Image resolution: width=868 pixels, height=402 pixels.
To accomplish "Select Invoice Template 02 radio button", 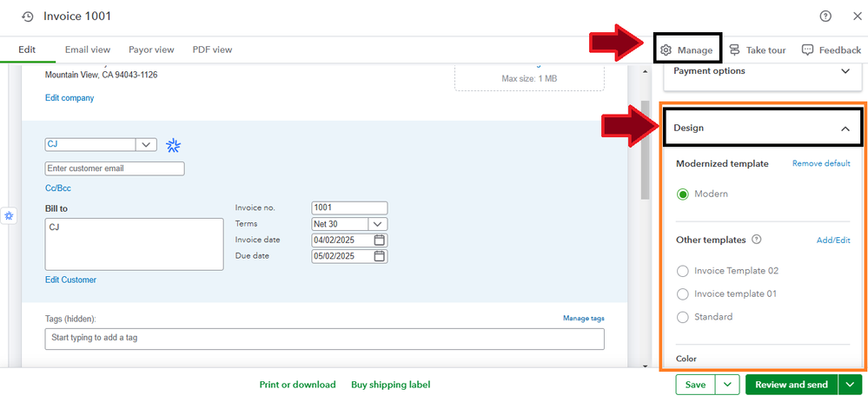I will coord(683,271).
